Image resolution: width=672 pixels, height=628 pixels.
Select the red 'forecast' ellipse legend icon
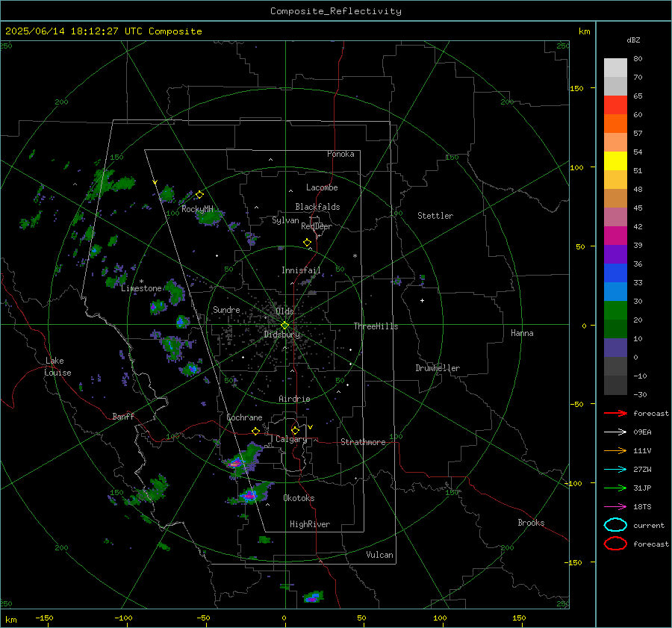[x=615, y=544]
